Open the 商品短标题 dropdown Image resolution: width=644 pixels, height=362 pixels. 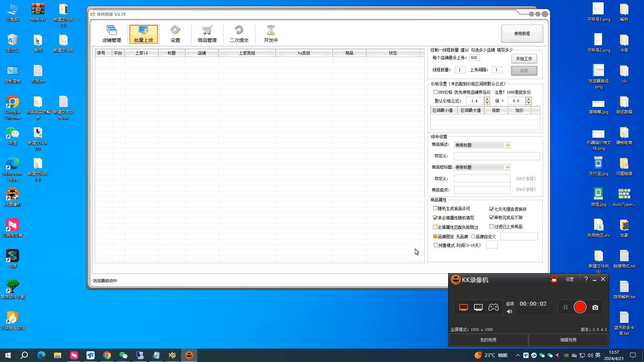(507, 167)
